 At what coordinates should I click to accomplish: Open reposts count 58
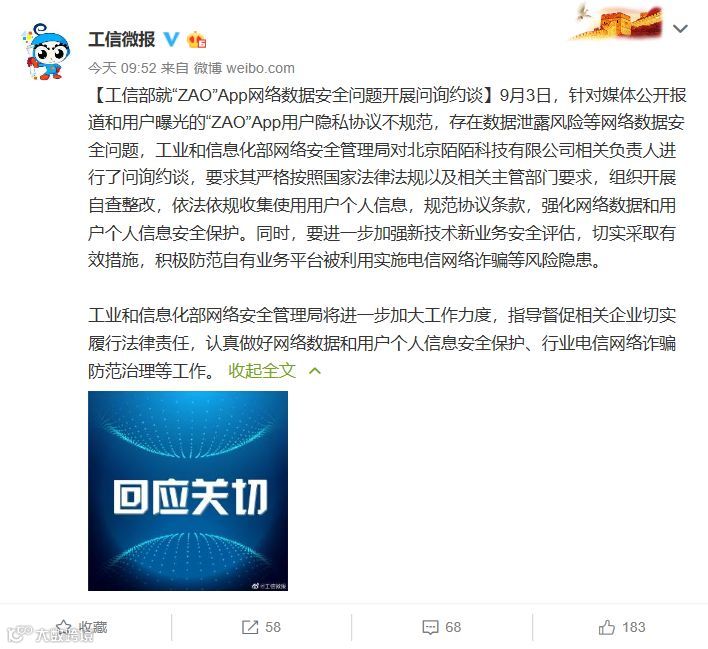tap(273, 627)
